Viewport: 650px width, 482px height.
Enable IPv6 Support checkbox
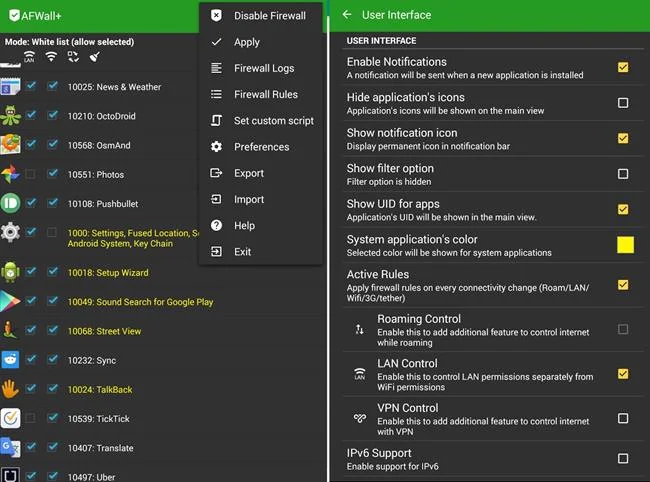[623, 458]
